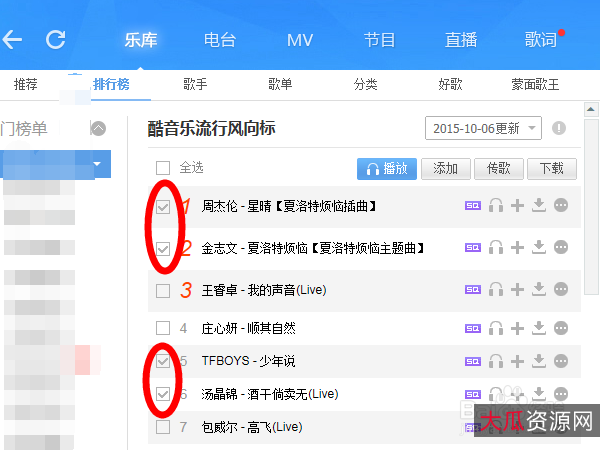The image size is (600, 450).
Task: Listen to 庄心妍 - 顺其自然 via headphone icon
Action: (496, 328)
